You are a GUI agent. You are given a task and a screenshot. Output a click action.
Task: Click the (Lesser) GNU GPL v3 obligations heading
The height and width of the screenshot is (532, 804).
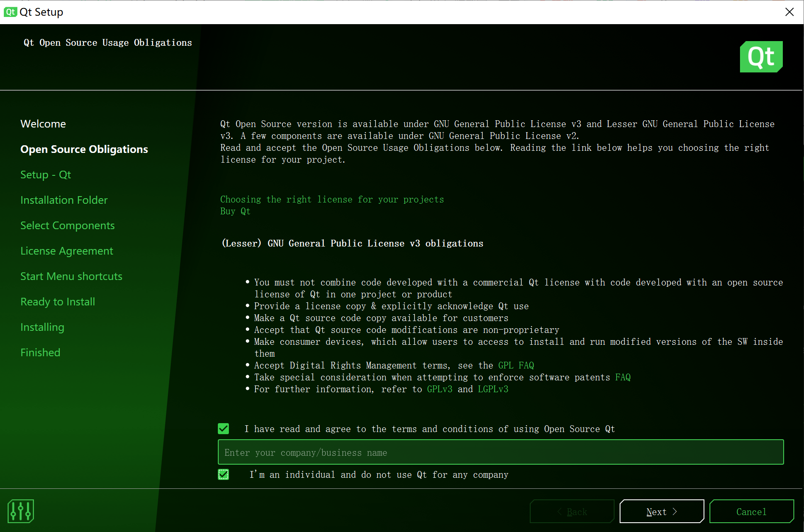(x=353, y=244)
